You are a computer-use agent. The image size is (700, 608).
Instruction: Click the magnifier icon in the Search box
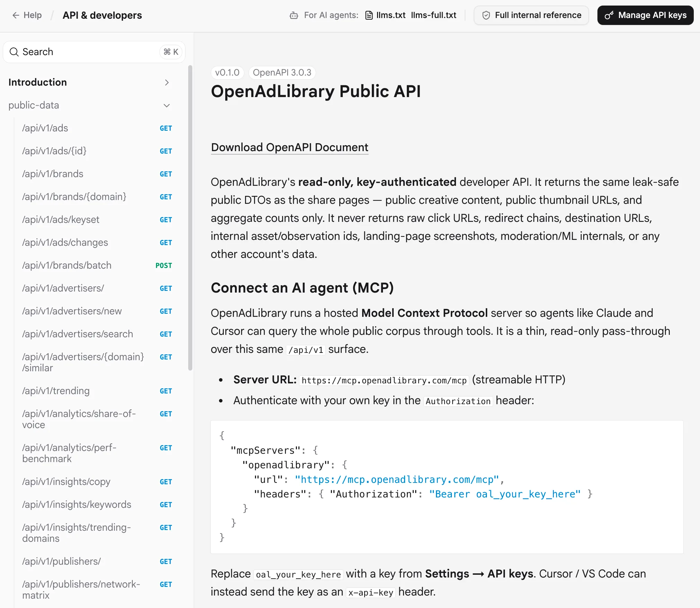tap(14, 52)
